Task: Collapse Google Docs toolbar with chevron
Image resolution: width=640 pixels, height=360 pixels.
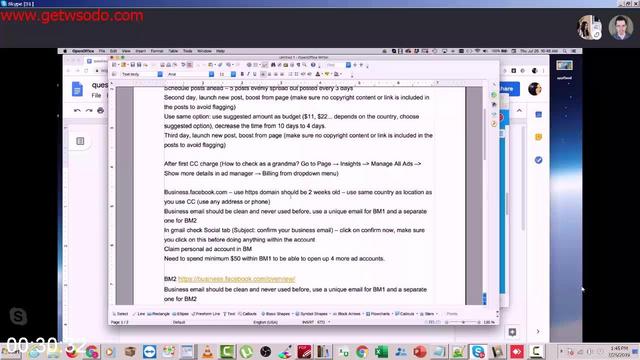Action: tap(519, 111)
